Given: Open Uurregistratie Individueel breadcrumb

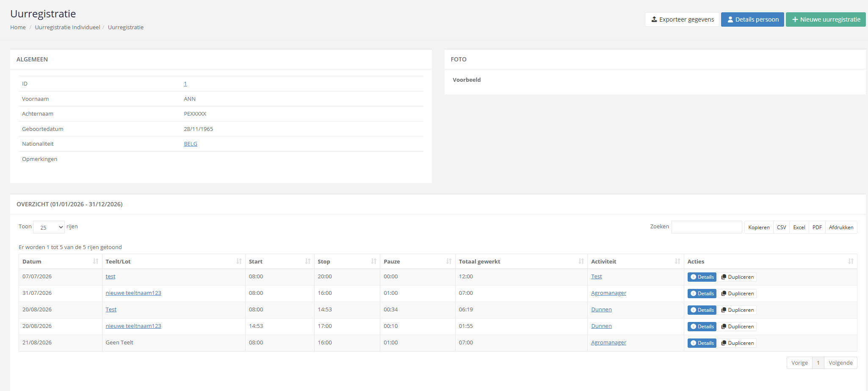Looking at the screenshot, I should 67,27.
